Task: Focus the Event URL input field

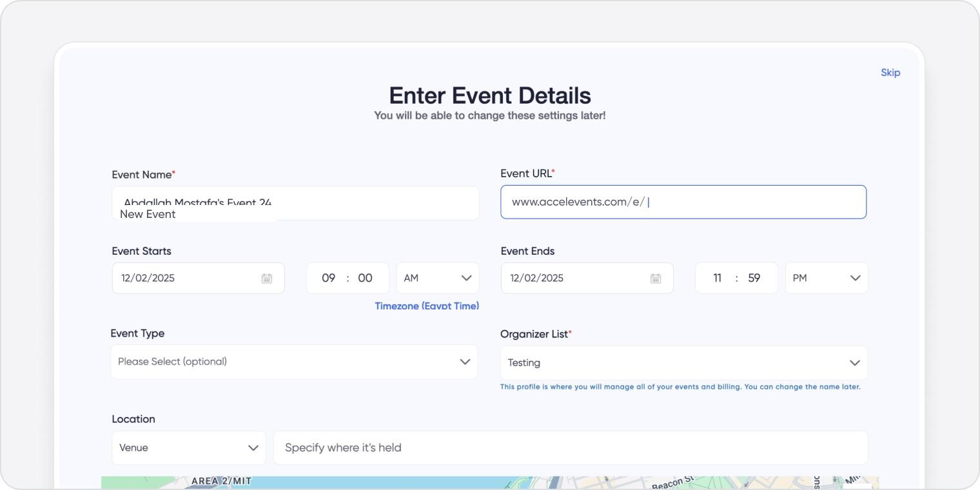Action: point(683,202)
